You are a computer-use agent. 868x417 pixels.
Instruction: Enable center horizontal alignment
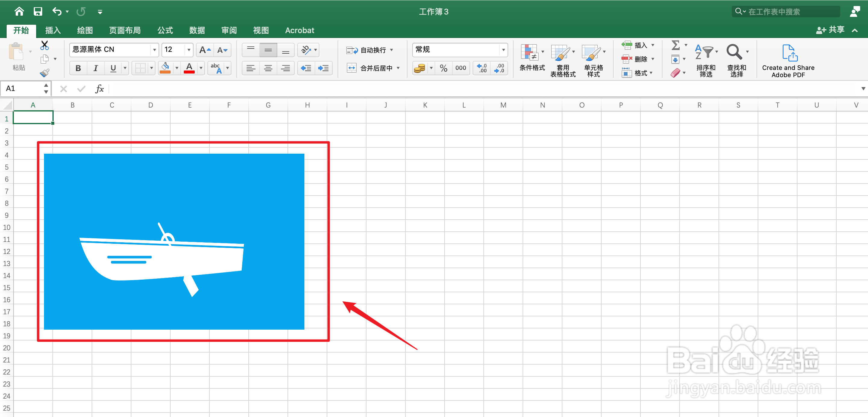click(268, 68)
